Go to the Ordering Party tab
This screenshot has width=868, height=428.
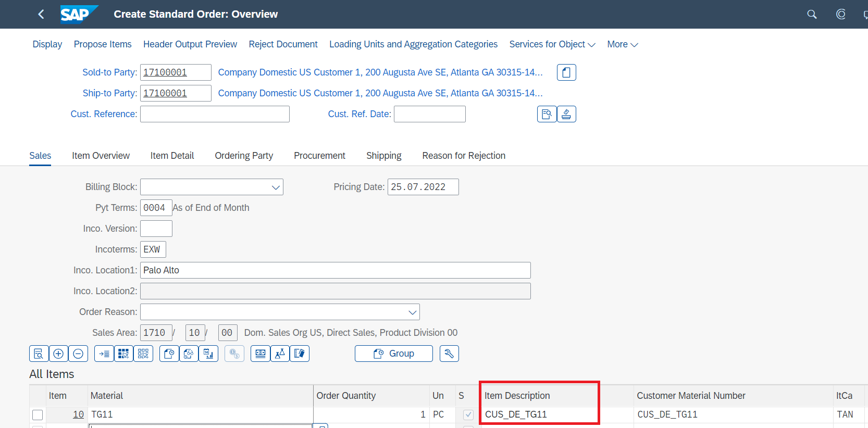pos(244,156)
